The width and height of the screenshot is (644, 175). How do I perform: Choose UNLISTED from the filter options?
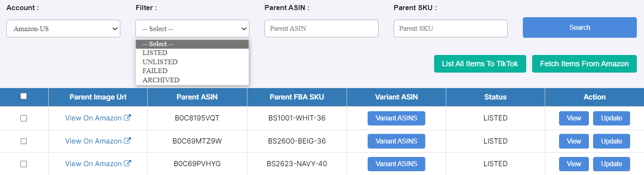tap(160, 62)
